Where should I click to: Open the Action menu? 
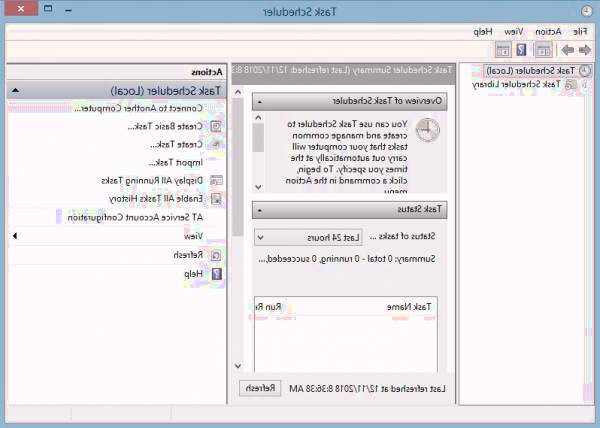[x=543, y=32]
